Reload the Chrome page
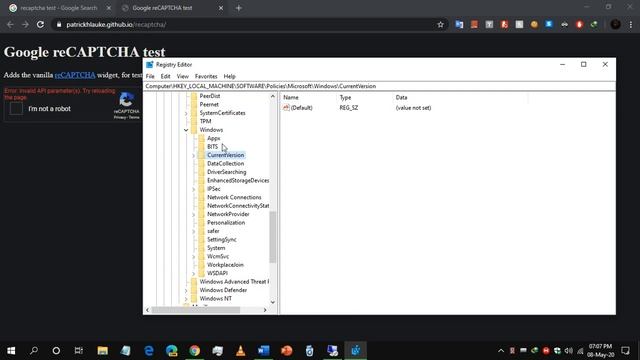Viewport: 640px width, 360px height. tap(40, 24)
